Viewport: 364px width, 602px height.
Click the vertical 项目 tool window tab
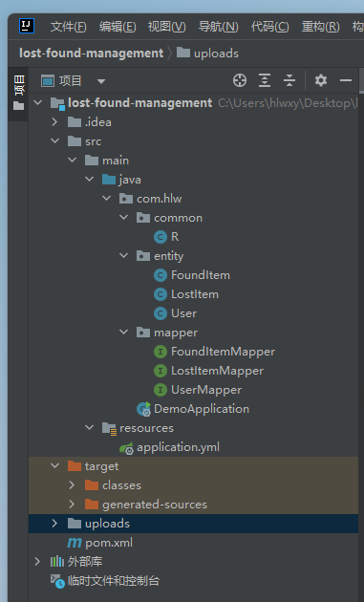18,94
